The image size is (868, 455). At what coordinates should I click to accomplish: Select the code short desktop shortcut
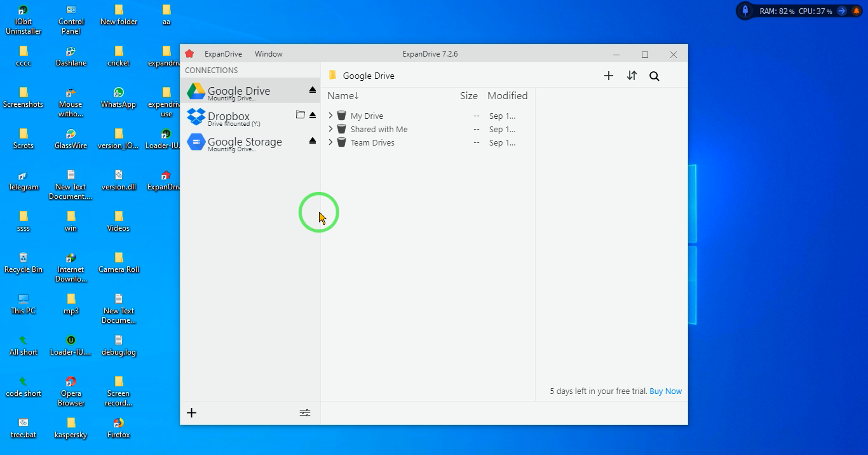tap(24, 386)
